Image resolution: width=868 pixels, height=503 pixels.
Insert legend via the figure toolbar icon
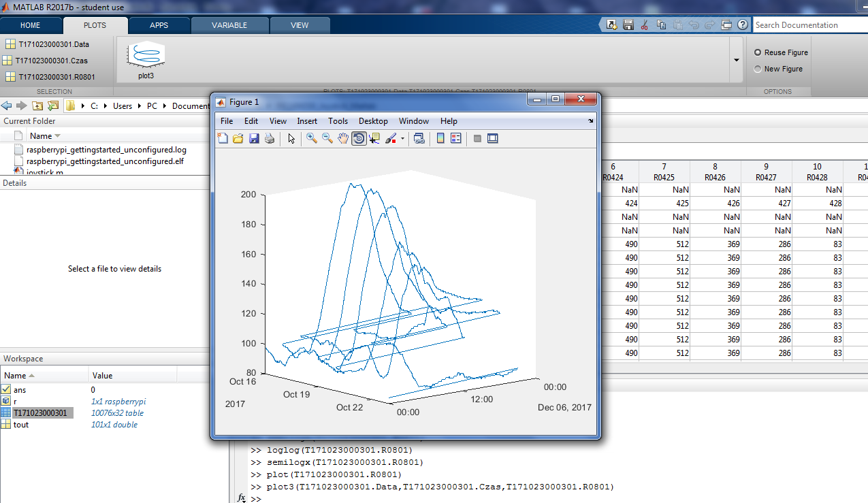tap(456, 138)
